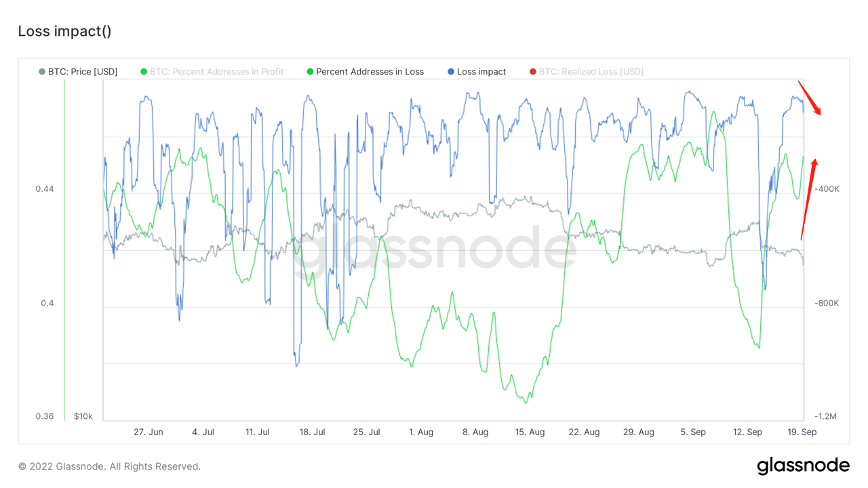Enable the "BTC: Realized Loss [USD]" series
Viewport: 868px width, 488px height.
(591, 72)
